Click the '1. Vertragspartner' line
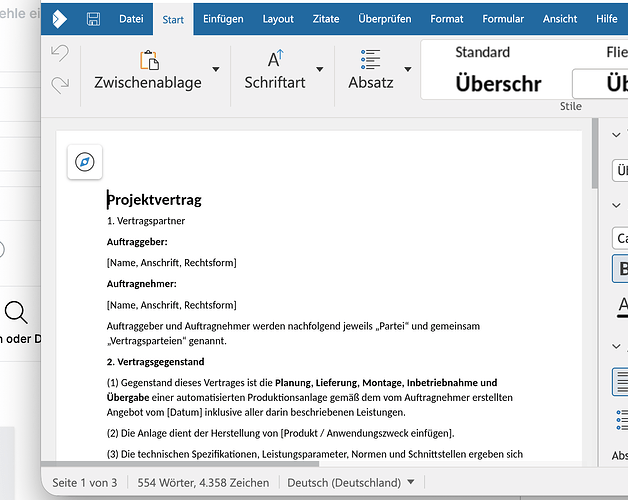This screenshot has width=628, height=500. pyautogui.click(x=146, y=221)
